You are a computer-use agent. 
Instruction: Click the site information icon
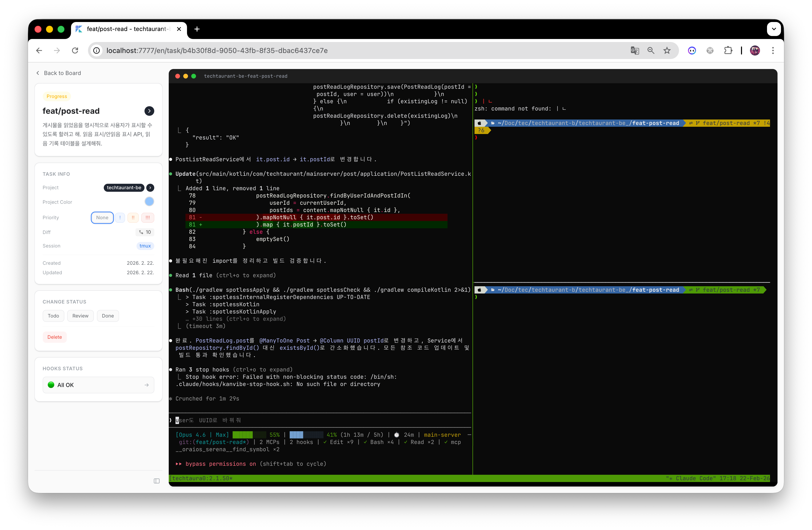97,50
